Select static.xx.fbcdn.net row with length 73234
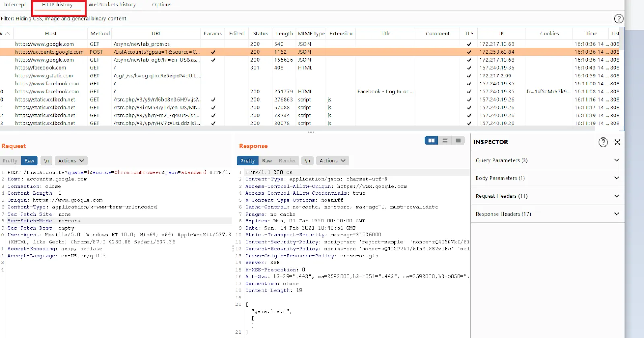Viewport: 644px width, 338px height. (310, 115)
